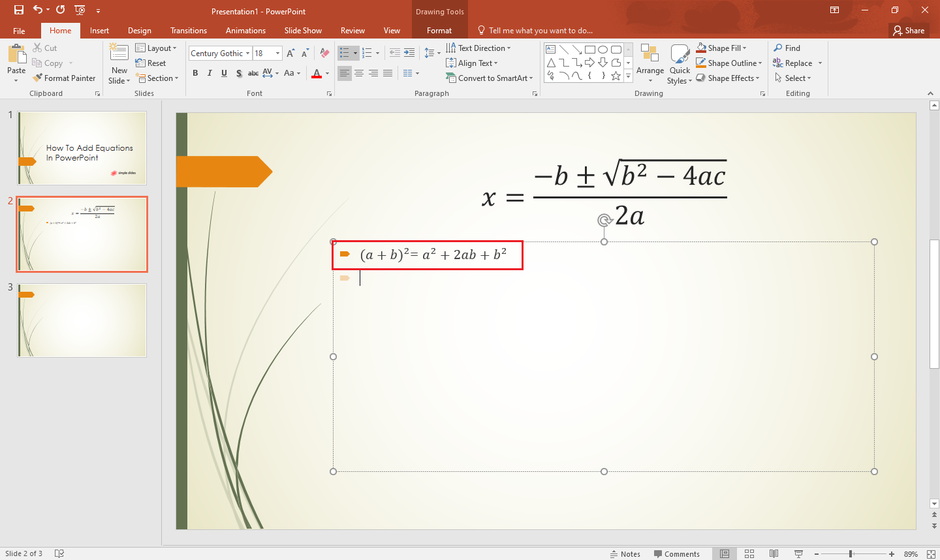Open the Align Text dropdown
The image size is (940, 560).
pyautogui.click(x=472, y=63)
